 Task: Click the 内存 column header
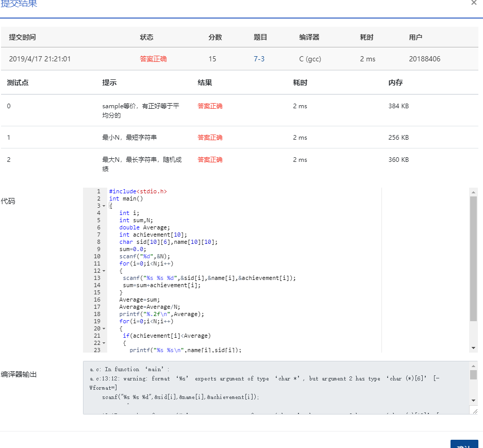(395, 82)
